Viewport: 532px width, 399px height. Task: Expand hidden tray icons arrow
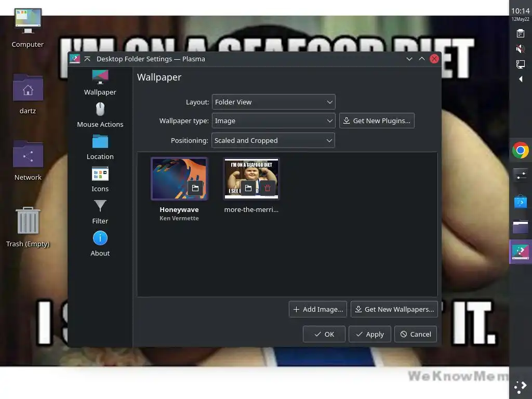pos(521,79)
